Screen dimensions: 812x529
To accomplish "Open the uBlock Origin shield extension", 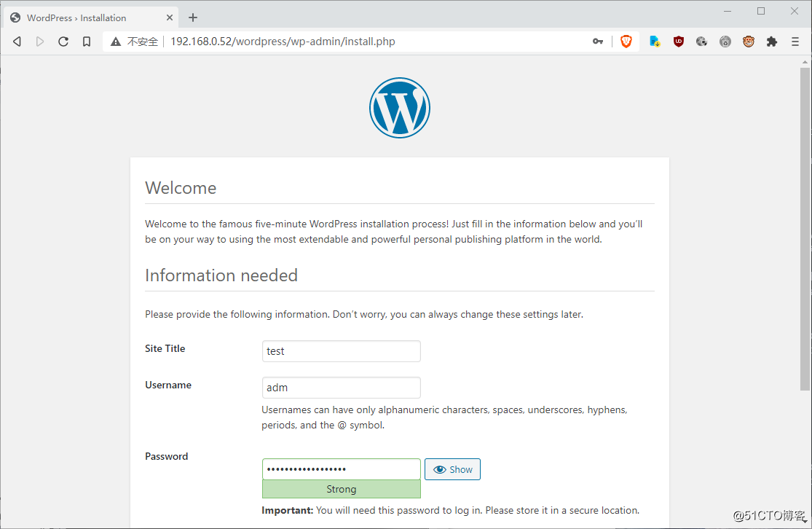I will click(679, 42).
